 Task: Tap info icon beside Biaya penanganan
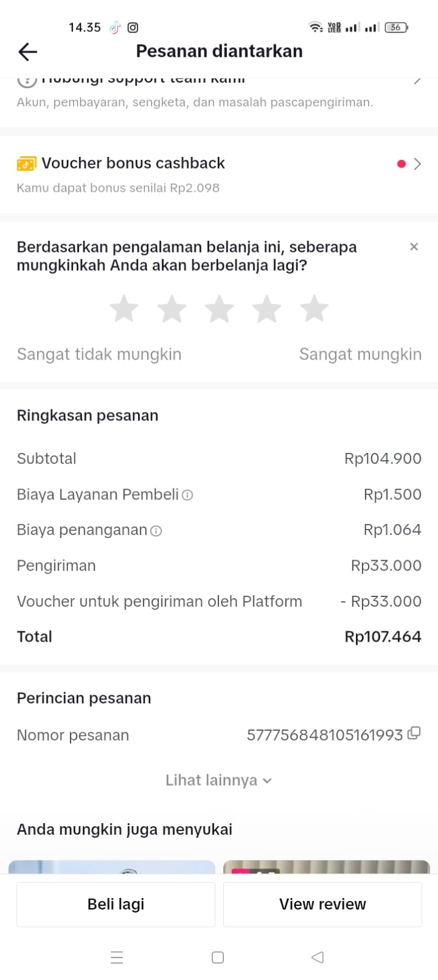coord(156,531)
